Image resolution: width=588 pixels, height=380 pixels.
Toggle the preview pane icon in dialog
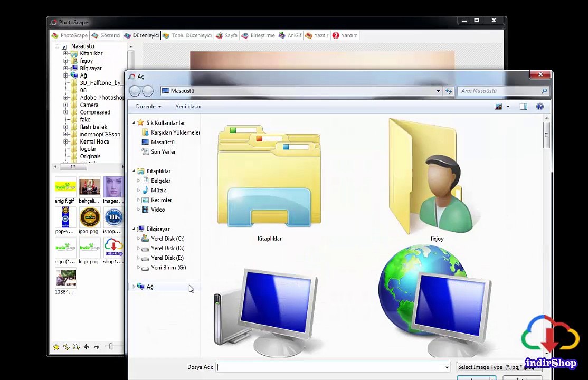[x=523, y=107]
